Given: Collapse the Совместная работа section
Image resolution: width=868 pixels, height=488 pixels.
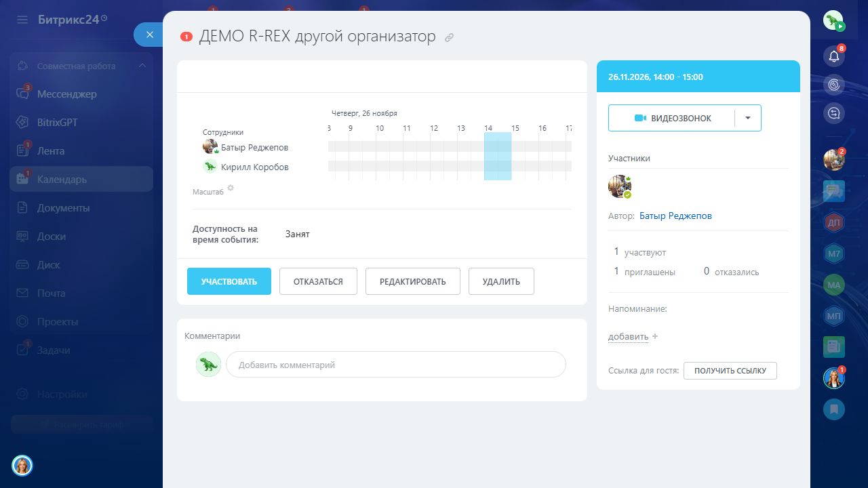Looking at the screenshot, I should [x=142, y=66].
